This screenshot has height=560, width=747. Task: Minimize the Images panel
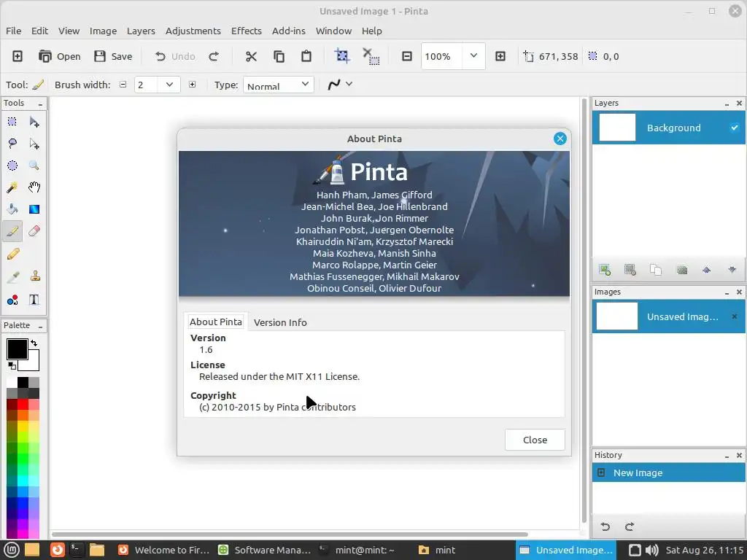coord(727,292)
